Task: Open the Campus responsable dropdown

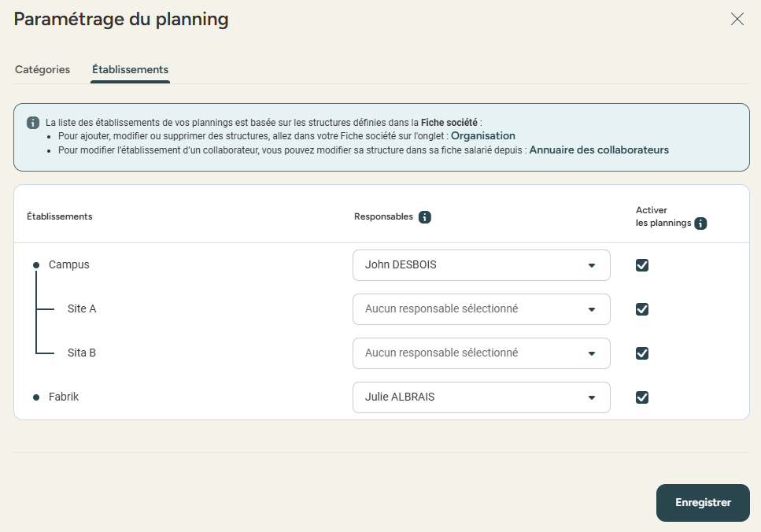Action: click(x=481, y=265)
